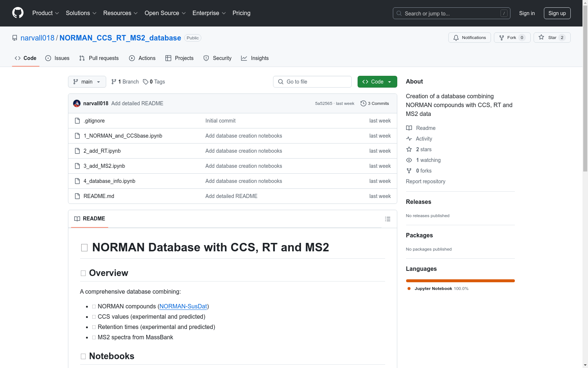
Task: Click the Jupyter Notebook language bar
Action: click(x=460, y=281)
